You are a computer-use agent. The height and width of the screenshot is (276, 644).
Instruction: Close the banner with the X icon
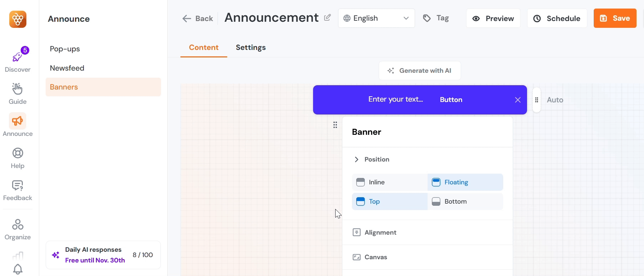click(518, 100)
